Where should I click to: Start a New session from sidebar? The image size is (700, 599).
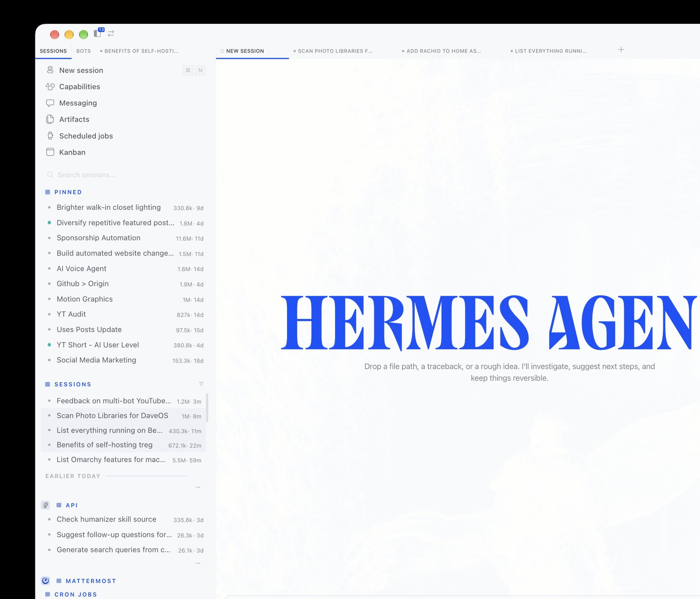tap(125, 70)
